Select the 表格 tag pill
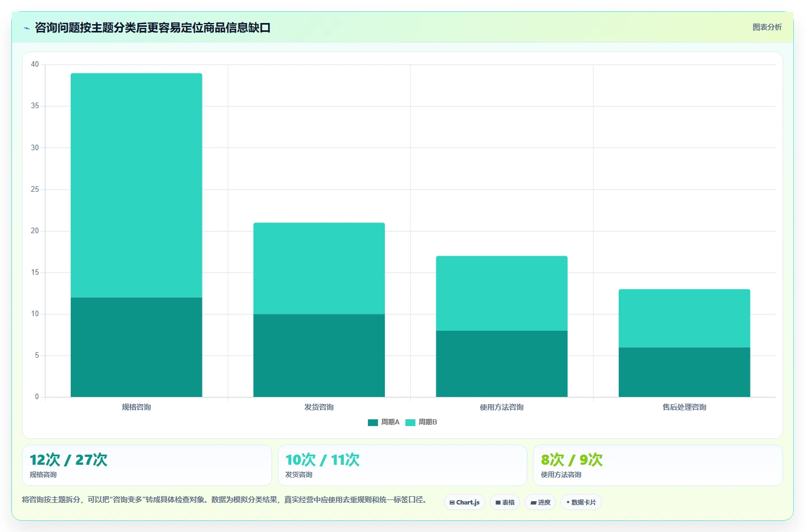 click(505, 502)
